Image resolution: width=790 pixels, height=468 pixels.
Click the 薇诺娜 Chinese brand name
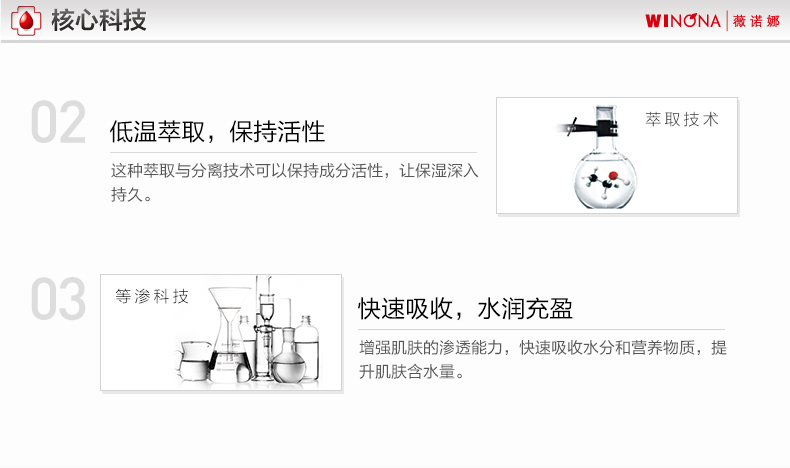click(x=756, y=21)
